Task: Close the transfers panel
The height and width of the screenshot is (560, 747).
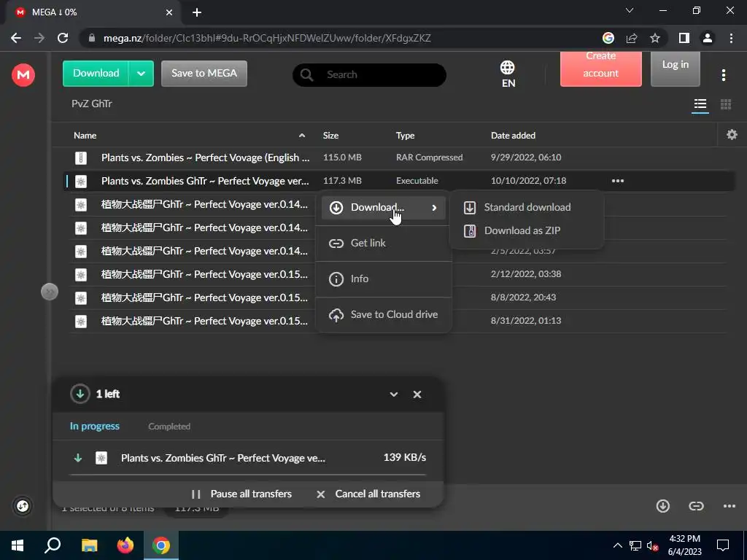Action: pos(417,394)
